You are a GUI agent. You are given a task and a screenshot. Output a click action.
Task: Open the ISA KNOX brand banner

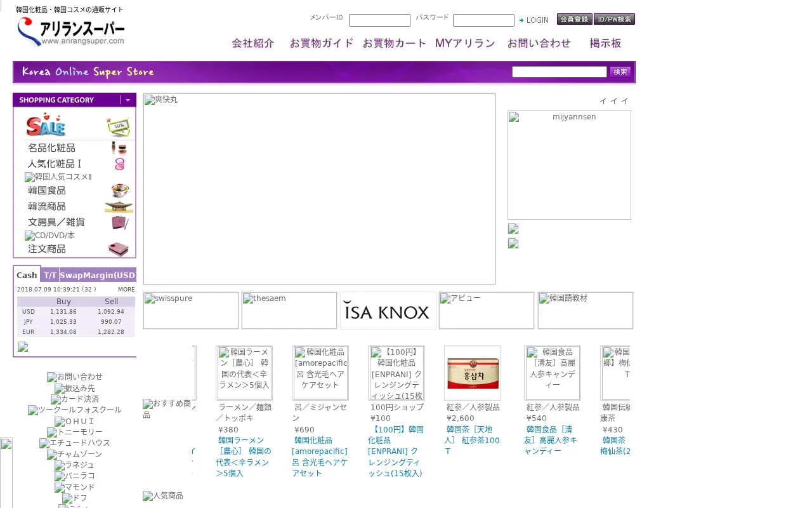[388, 311]
